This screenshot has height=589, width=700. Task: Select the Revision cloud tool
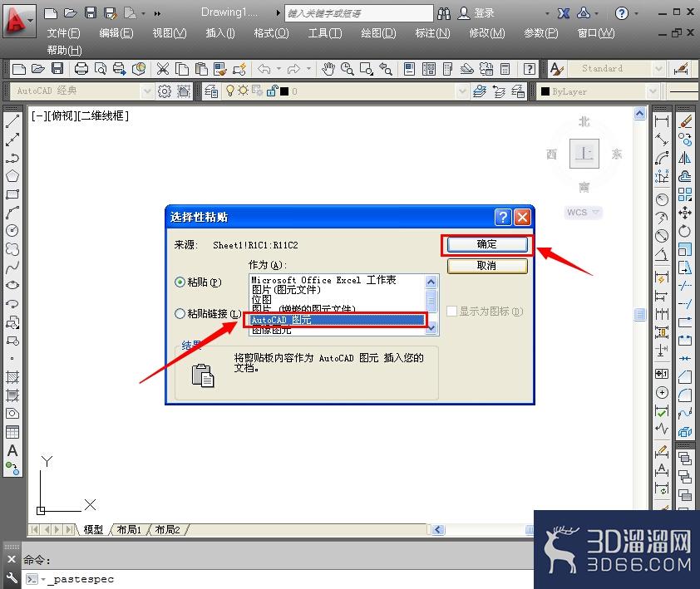pyautogui.click(x=12, y=248)
